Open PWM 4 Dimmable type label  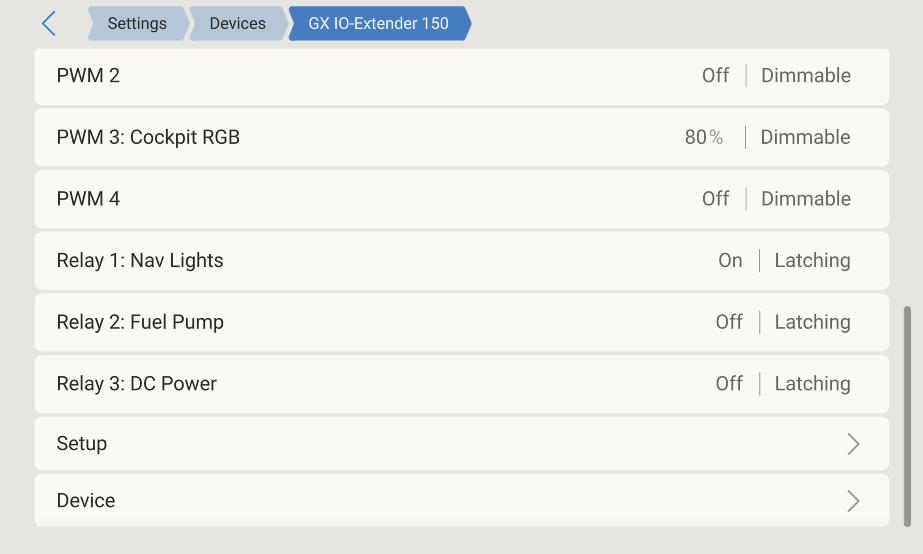click(x=806, y=199)
